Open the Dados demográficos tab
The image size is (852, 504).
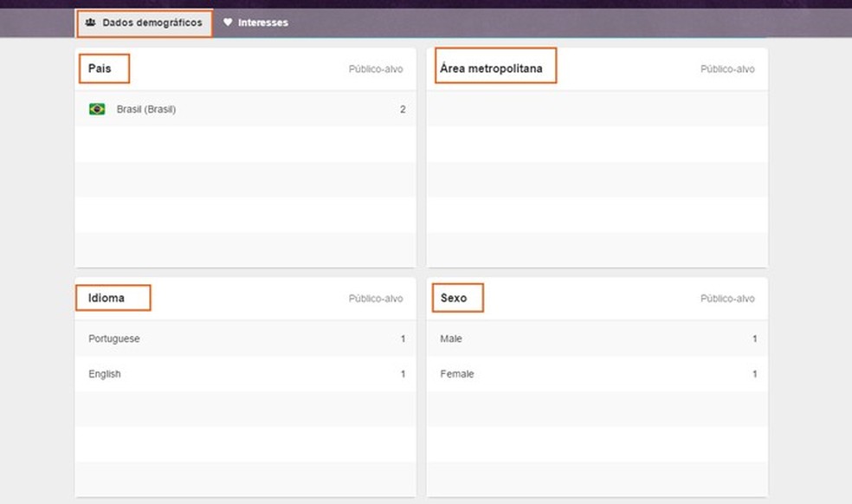(152, 23)
